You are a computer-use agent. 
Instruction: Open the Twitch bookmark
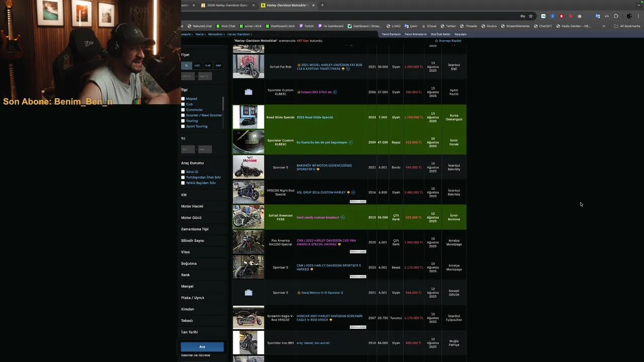point(306,26)
